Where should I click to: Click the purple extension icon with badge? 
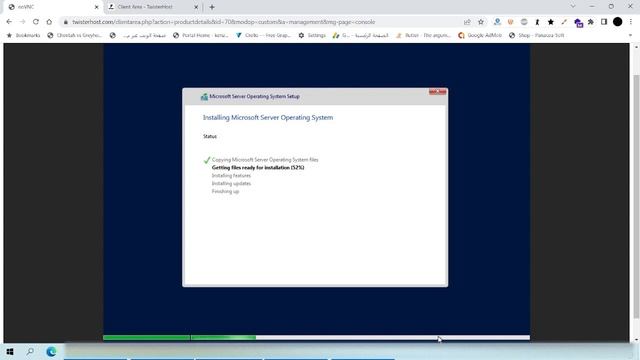click(578, 23)
